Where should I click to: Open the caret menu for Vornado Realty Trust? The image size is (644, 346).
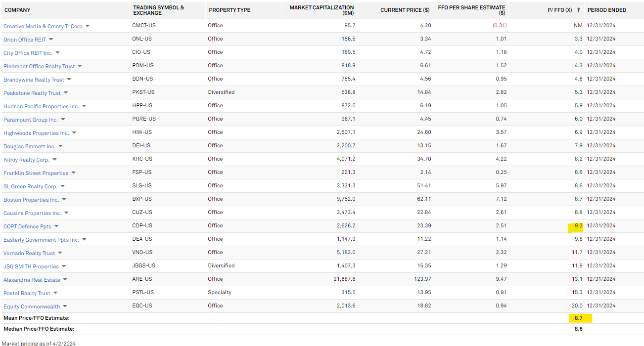pyautogui.click(x=60, y=253)
